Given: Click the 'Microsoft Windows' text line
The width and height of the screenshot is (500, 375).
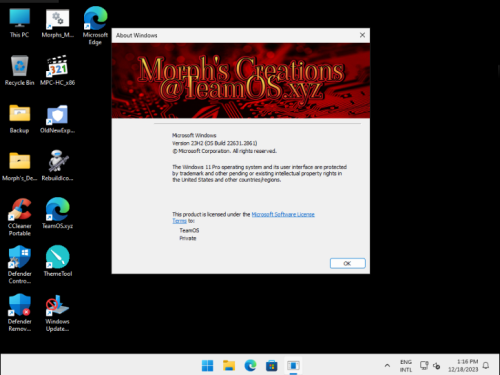Looking at the screenshot, I should point(194,135).
